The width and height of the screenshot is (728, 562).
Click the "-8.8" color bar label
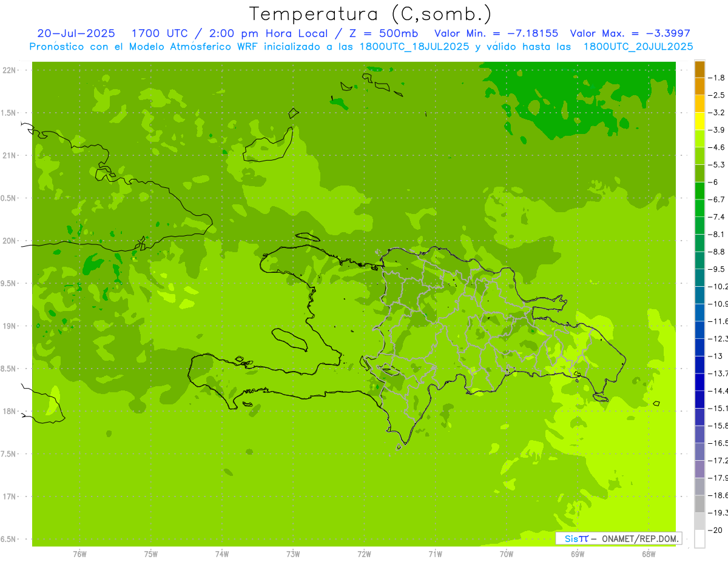pyautogui.click(x=716, y=252)
